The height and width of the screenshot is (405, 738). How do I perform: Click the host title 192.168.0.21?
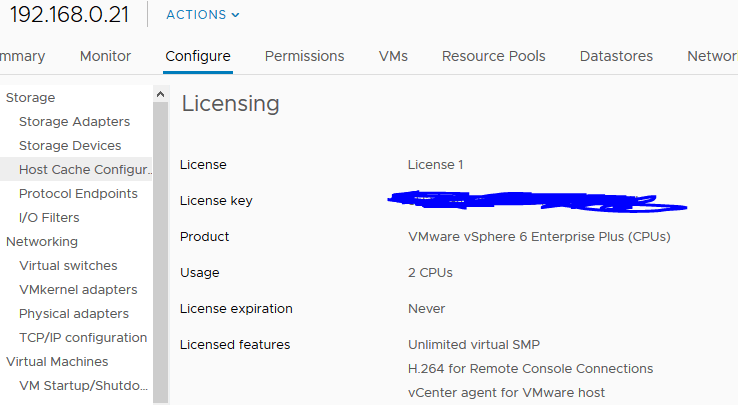[x=69, y=15]
